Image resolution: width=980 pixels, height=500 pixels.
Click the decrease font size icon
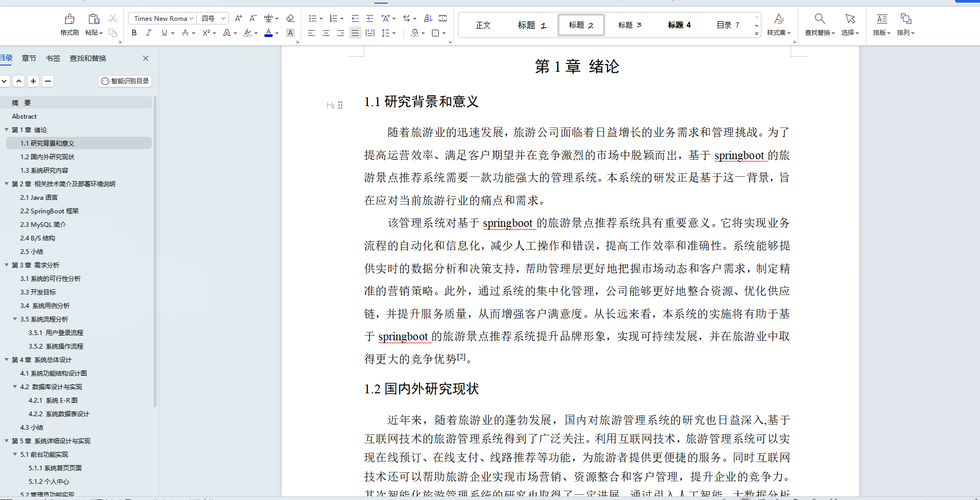click(253, 18)
